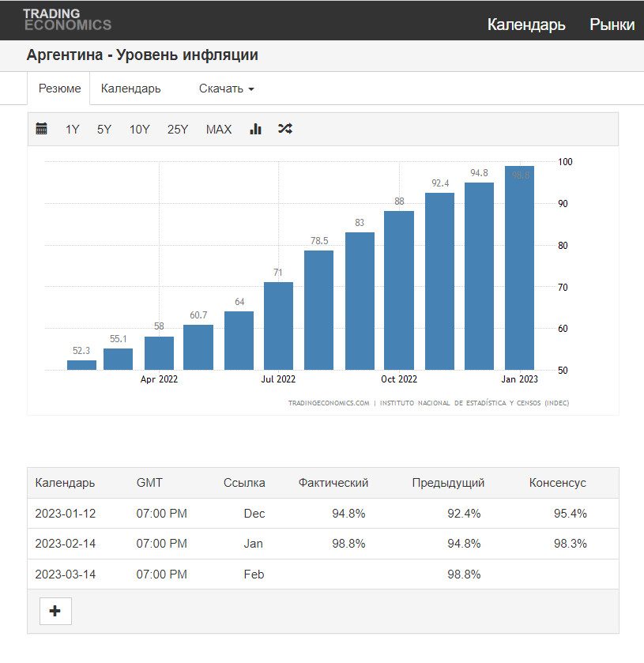Click the 2023-03-14 calendar entry
The width and height of the screenshot is (644, 663).
coord(66,574)
